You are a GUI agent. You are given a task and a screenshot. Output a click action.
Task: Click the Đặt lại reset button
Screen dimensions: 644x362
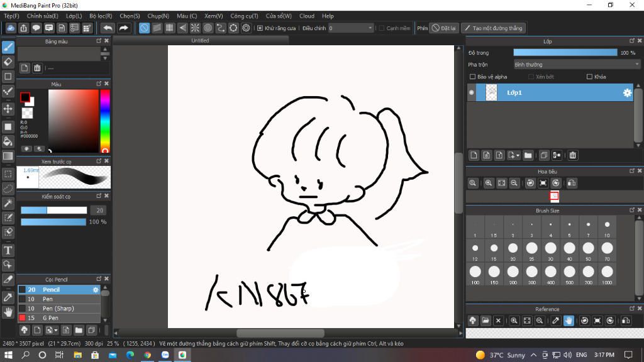(443, 28)
